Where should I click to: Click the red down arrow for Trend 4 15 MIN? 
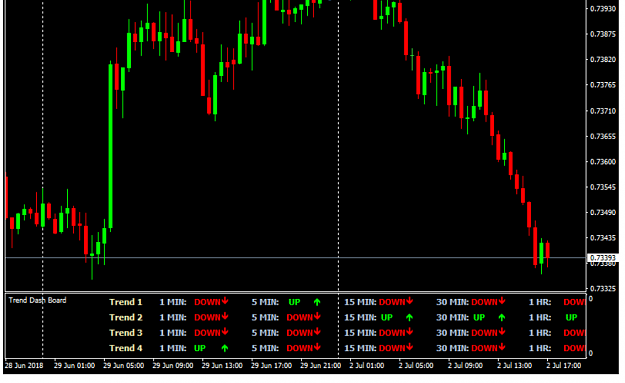click(410, 347)
